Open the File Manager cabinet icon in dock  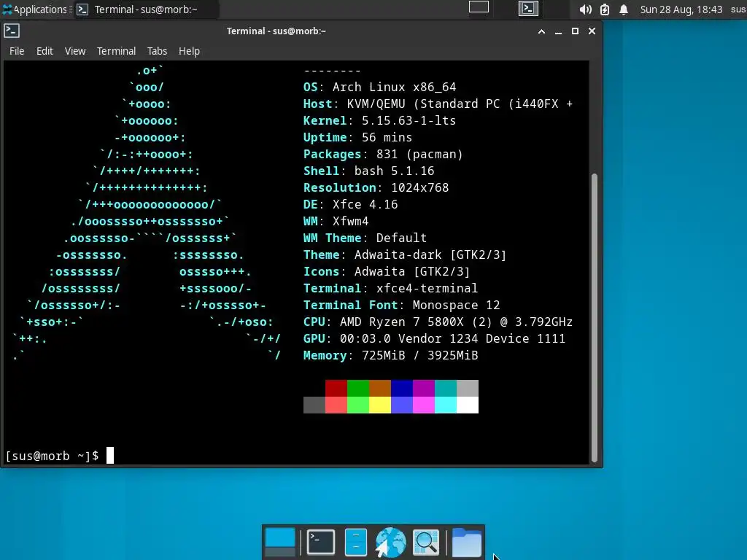coord(355,542)
